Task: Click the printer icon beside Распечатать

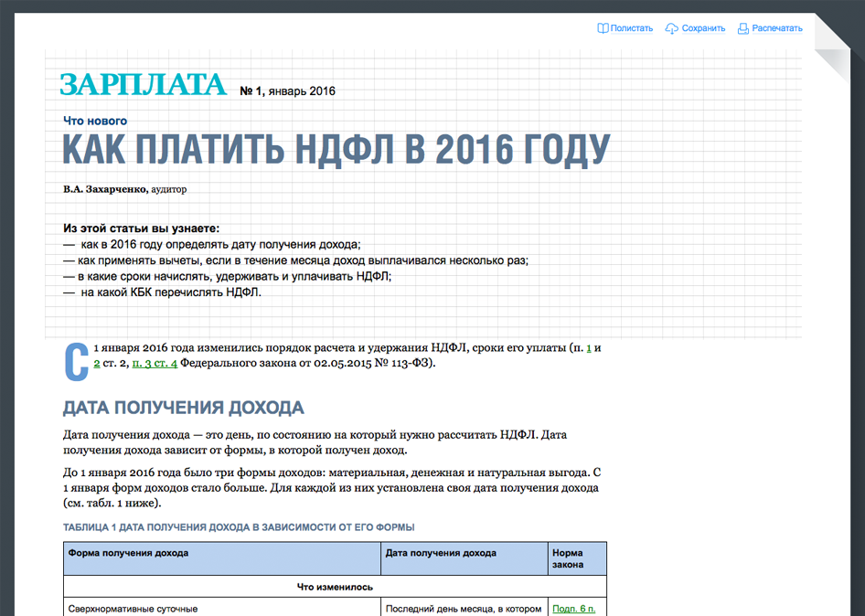Action: coord(743,28)
